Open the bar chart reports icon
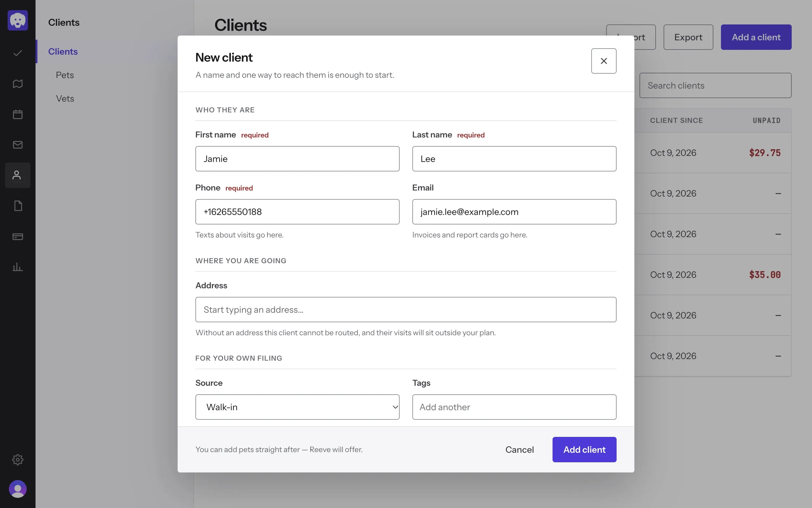 pos(17,267)
